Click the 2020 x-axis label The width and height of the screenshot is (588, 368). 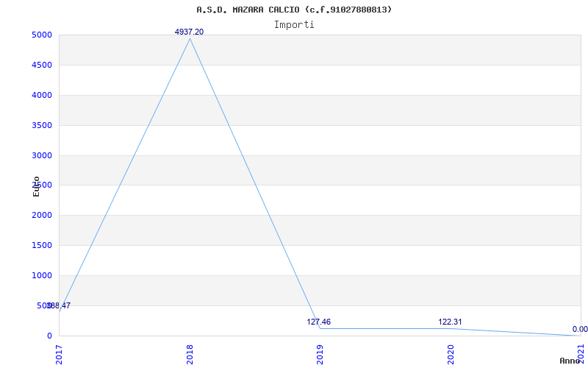coord(451,355)
